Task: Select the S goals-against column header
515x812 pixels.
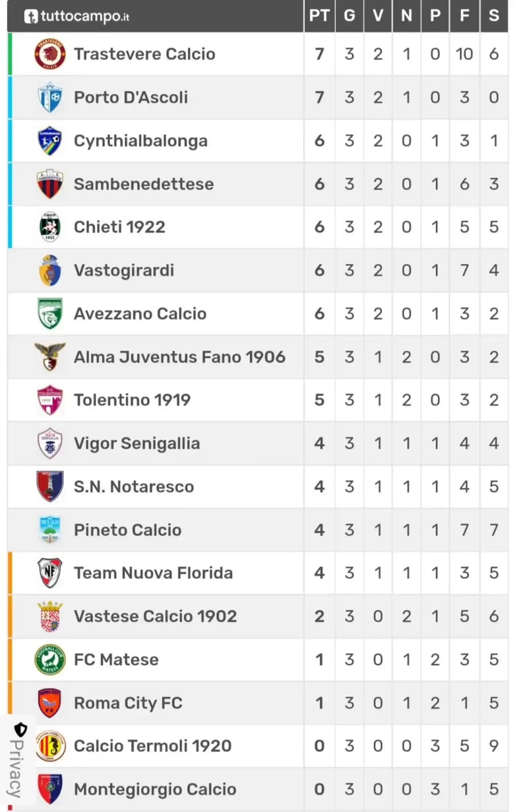Action: [494, 16]
